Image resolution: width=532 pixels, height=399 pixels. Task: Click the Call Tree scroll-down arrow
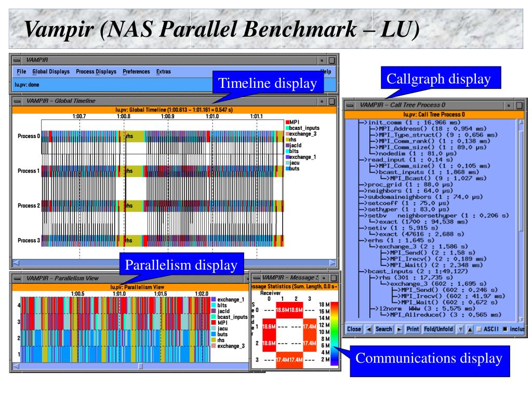pyautogui.click(x=521, y=320)
